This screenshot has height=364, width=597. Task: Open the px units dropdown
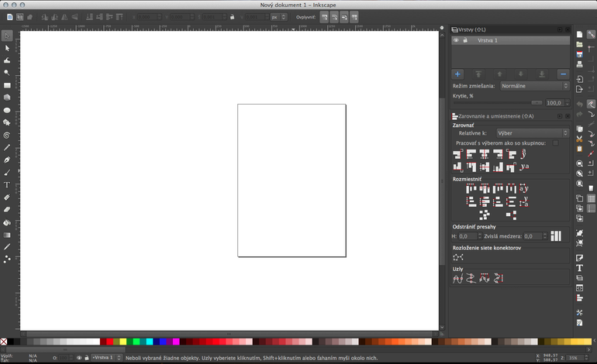click(278, 17)
